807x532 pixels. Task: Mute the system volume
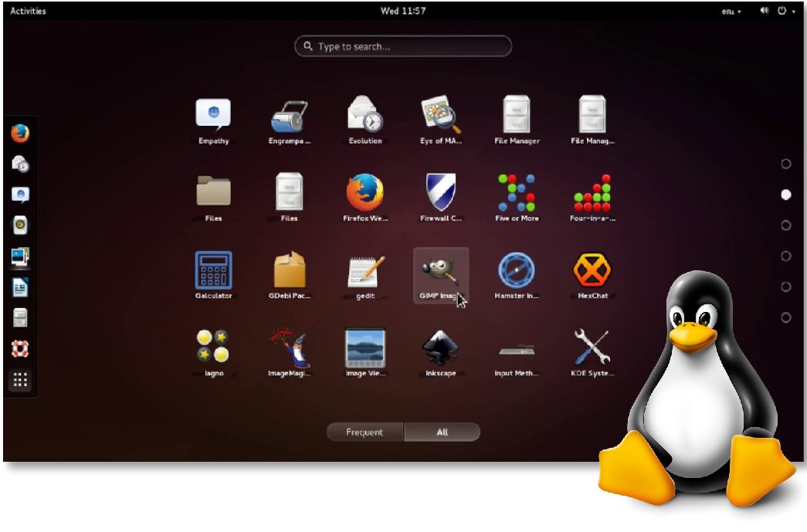[x=763, y=11]
